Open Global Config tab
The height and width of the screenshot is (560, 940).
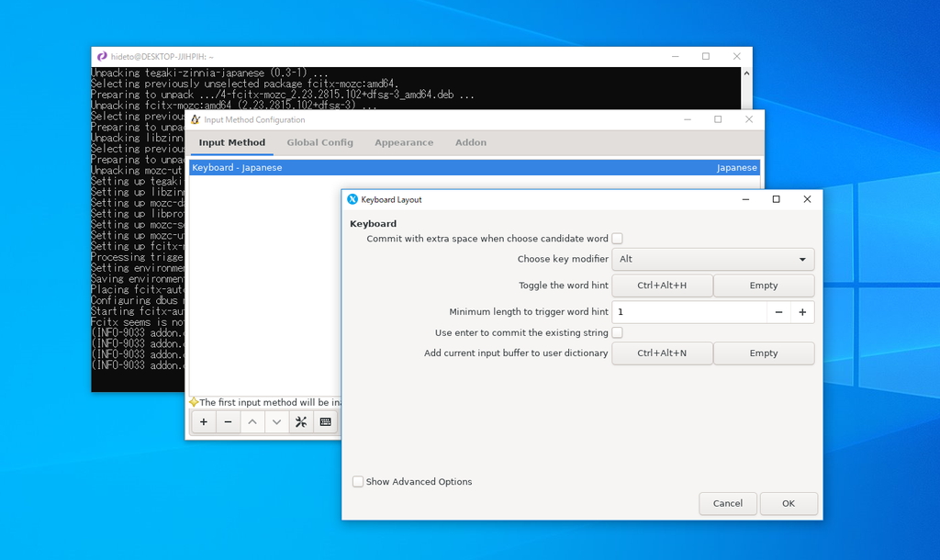click(x=320, y=142)
